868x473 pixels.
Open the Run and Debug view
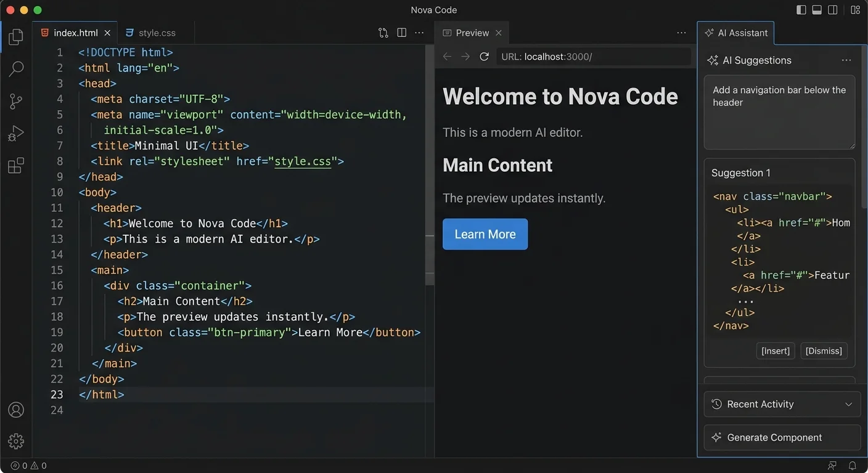coord(16,133)
